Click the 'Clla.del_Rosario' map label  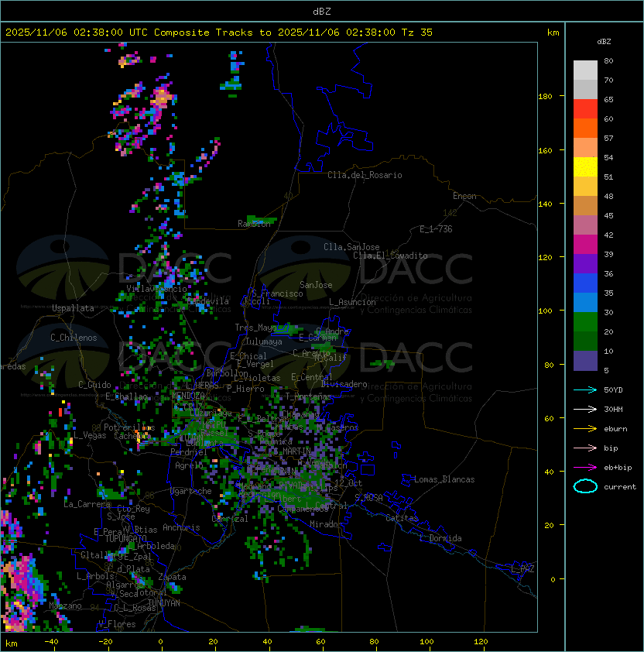click(365, 175)
